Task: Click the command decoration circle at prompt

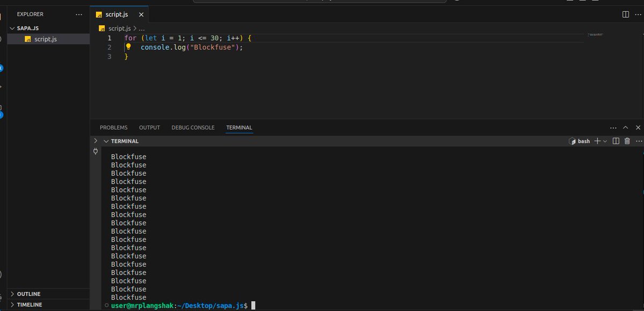Action: [107, 306]
